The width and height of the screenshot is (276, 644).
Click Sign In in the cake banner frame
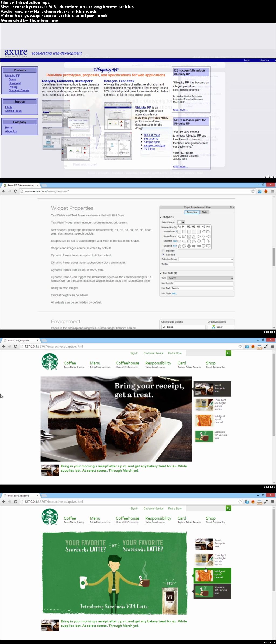point(134,353)
